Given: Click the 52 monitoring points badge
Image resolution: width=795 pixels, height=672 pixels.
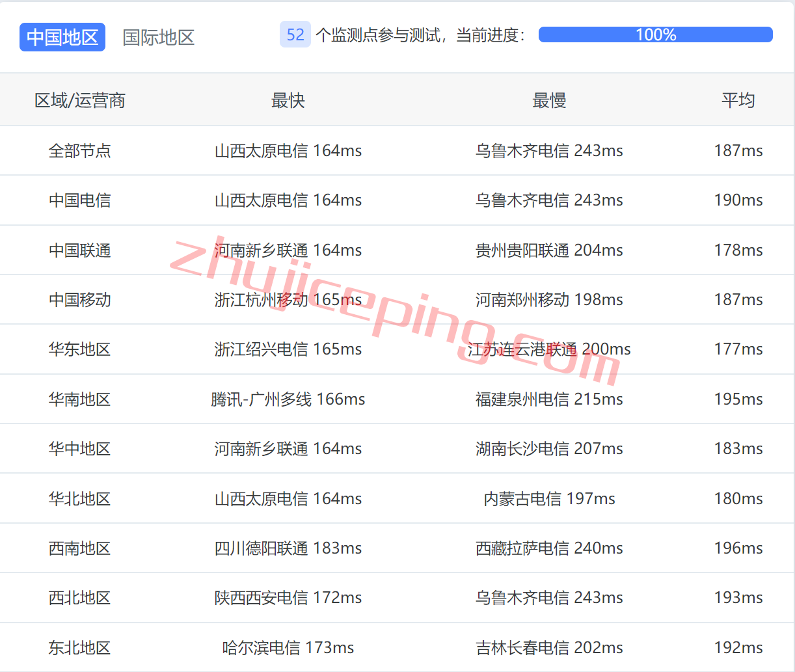Looking at the screenshot, I should coord(295,34).
